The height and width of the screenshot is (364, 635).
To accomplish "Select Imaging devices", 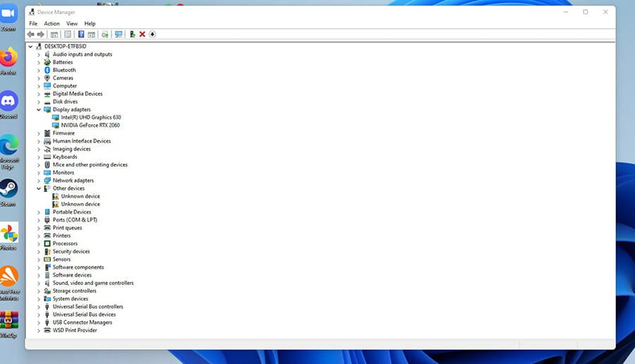I will 71,149.
